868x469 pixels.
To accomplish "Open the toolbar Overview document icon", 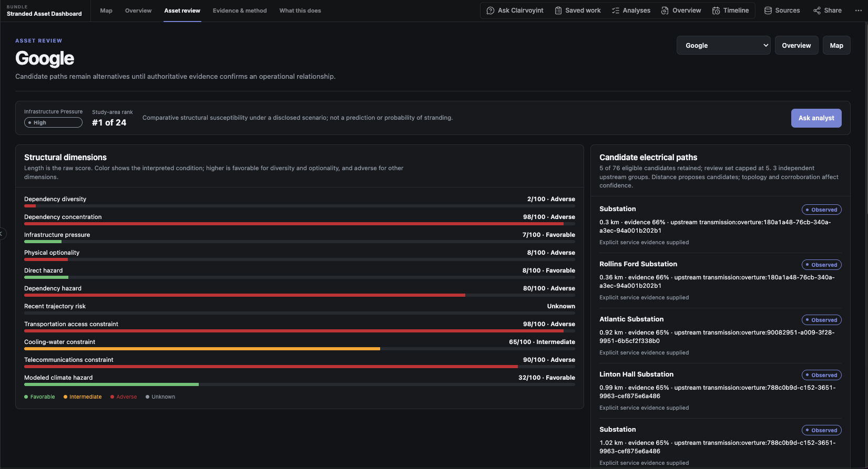I will (665, 11).
